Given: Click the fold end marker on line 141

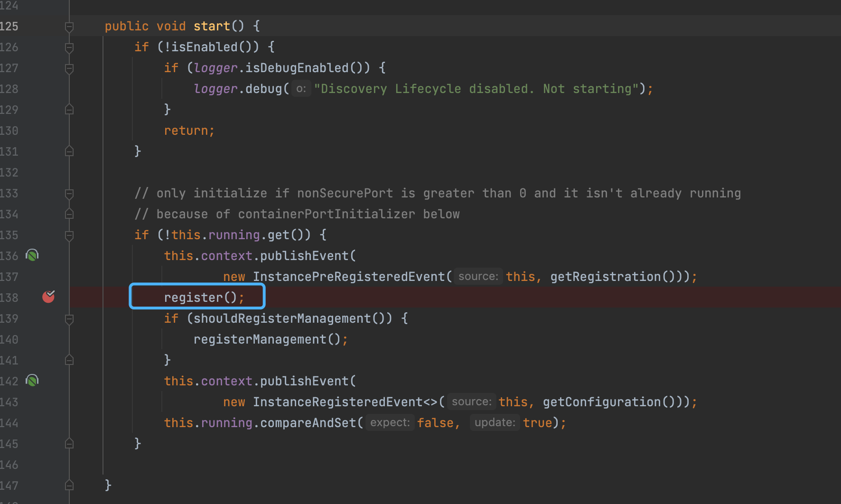Looking at the screenshot, I should tap(69, 360).
